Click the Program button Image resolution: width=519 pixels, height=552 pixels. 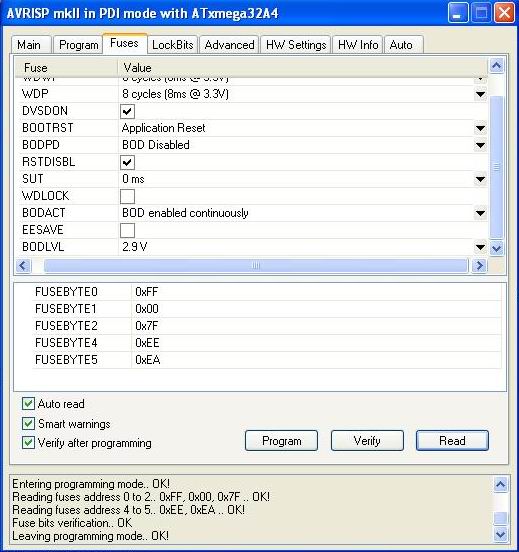click(x=281, y=440)
